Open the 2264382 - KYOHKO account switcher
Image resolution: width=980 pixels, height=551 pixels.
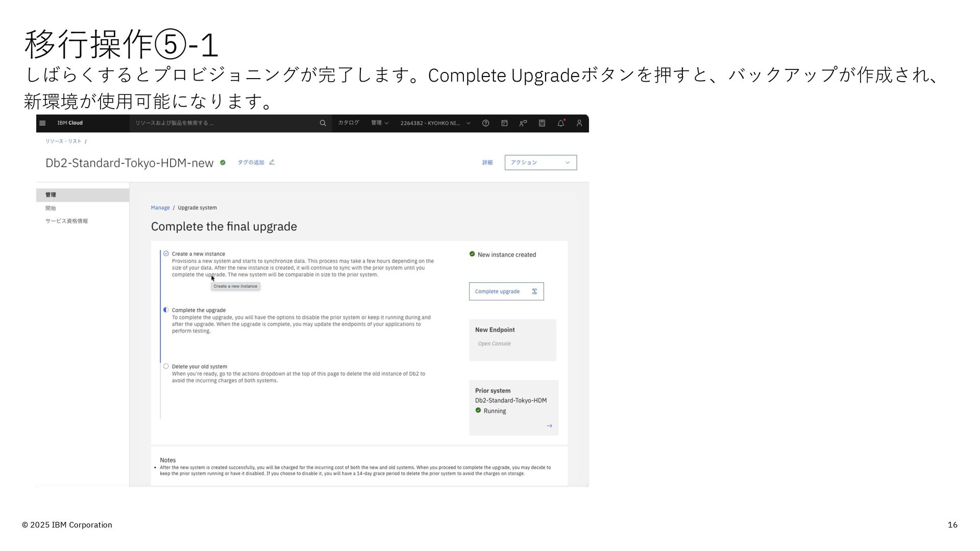[435, 123]
